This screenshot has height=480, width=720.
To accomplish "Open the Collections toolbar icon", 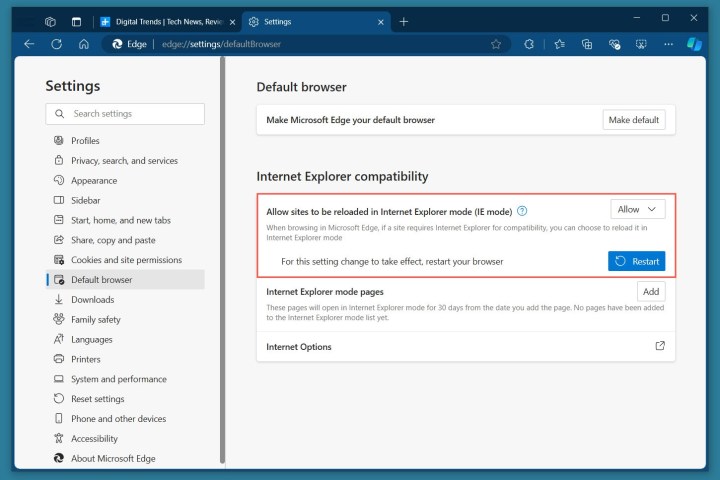I will coord(587,44).
